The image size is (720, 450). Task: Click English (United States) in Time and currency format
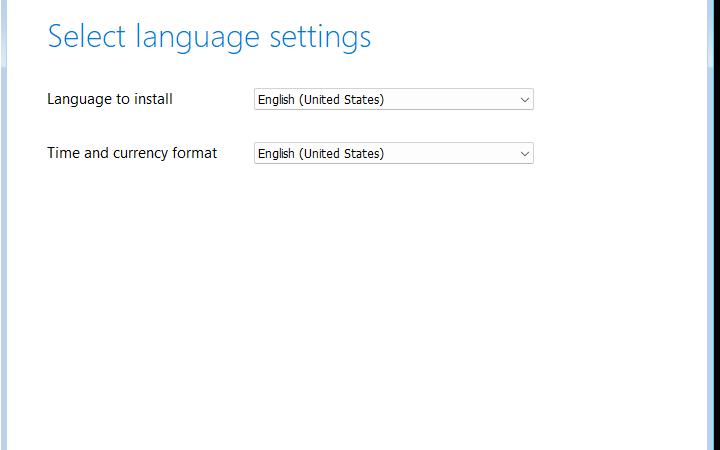click(x=320, y=154)
